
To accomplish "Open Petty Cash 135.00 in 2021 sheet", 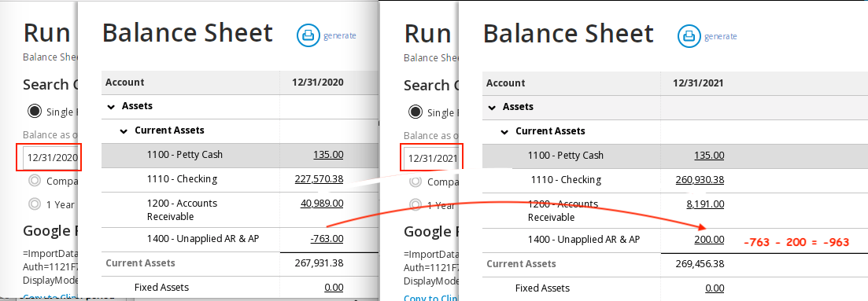I will tap(709, 156).
